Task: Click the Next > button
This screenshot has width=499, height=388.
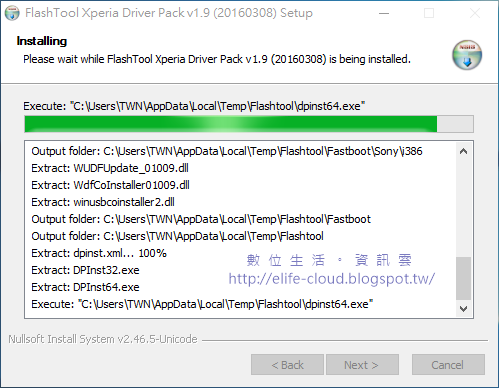Action: click(x=362, y=365)
